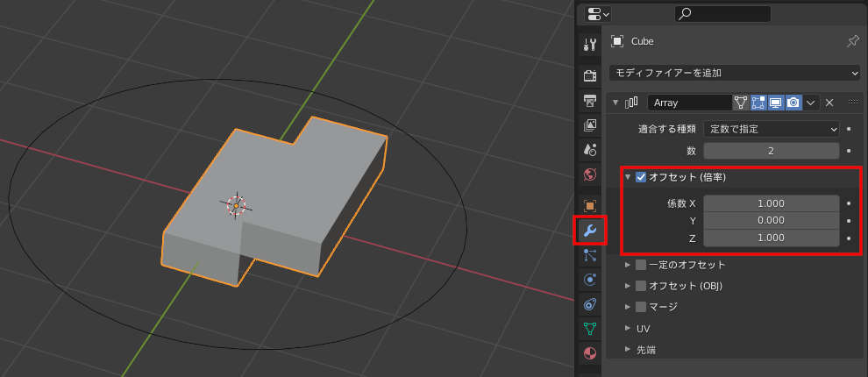Click the properties search field

(722, 14)
